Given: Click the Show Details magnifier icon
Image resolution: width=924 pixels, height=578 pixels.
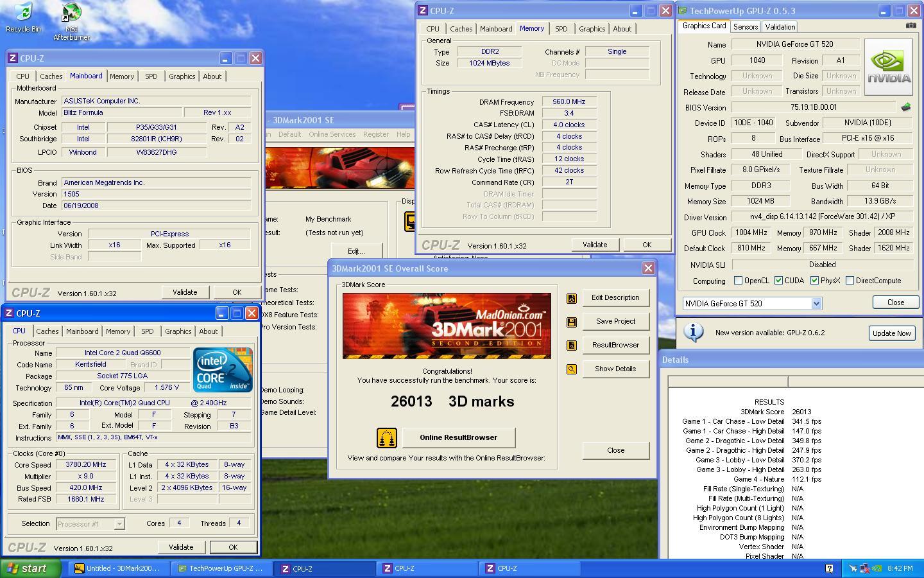Looking at the screenshot, I should pos(572,369).
